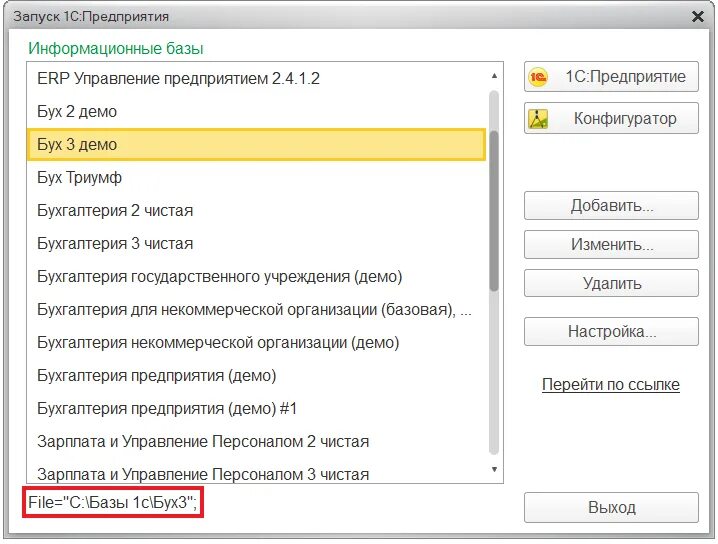
Task: Pick Бухгалтерия государственного учреждения (демо)
Action: [x=256, y=276]
